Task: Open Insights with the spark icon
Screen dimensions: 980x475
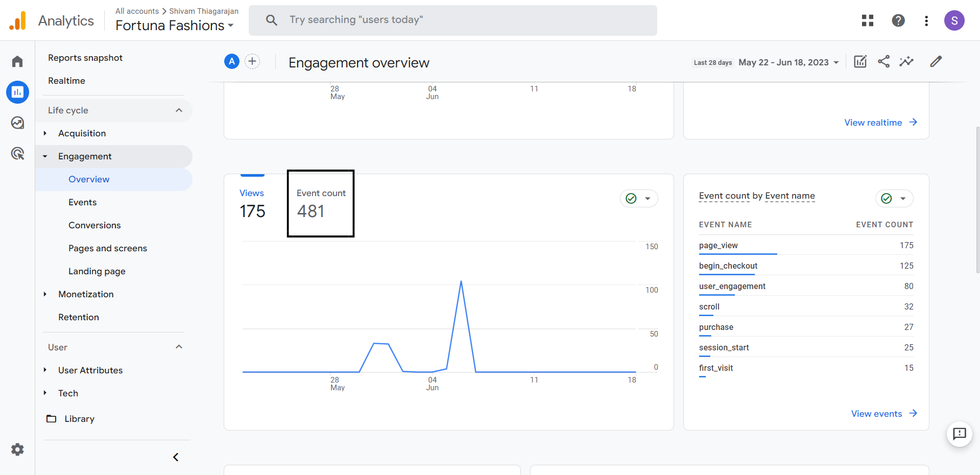Action: [907, 61]
